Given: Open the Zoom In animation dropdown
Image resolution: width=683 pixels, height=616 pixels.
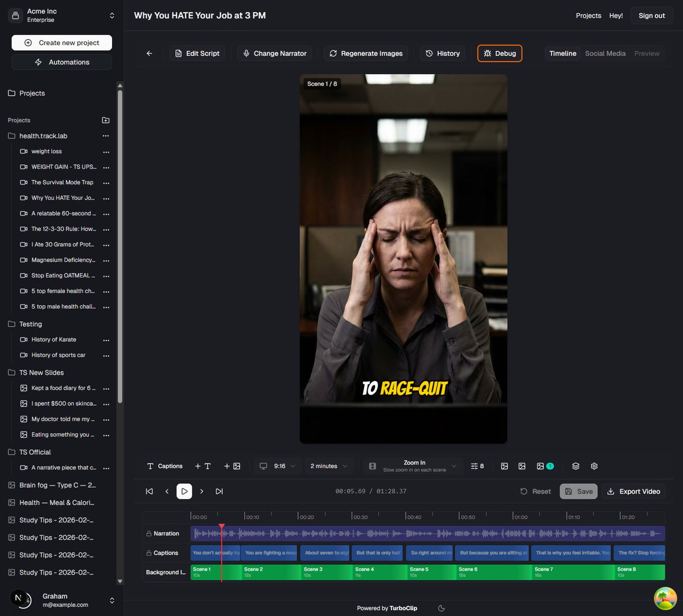Looking at the screenshot, I should coord(413,466).
